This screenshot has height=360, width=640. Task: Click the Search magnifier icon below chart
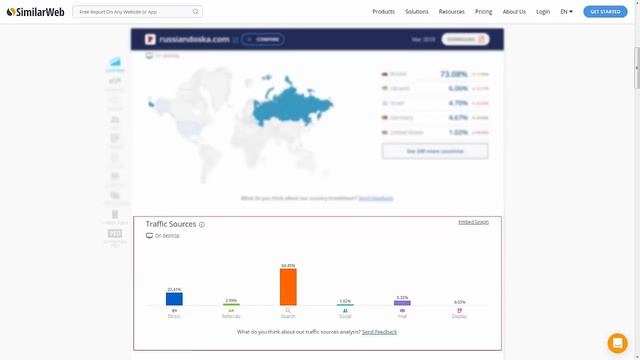tap(288, 311)
